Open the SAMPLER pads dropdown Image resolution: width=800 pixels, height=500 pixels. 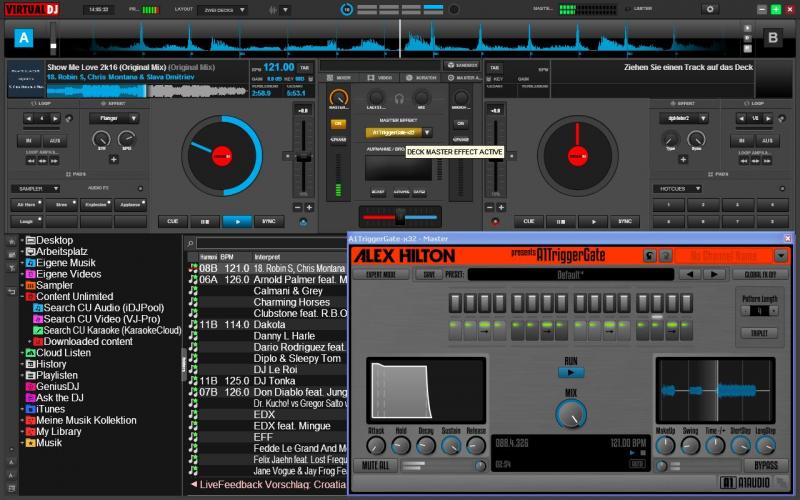coord(35,189)
